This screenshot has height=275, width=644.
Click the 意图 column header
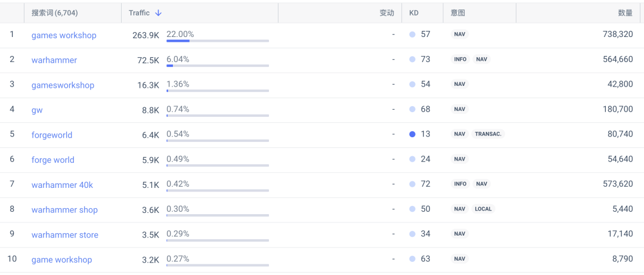coord(458,13)
